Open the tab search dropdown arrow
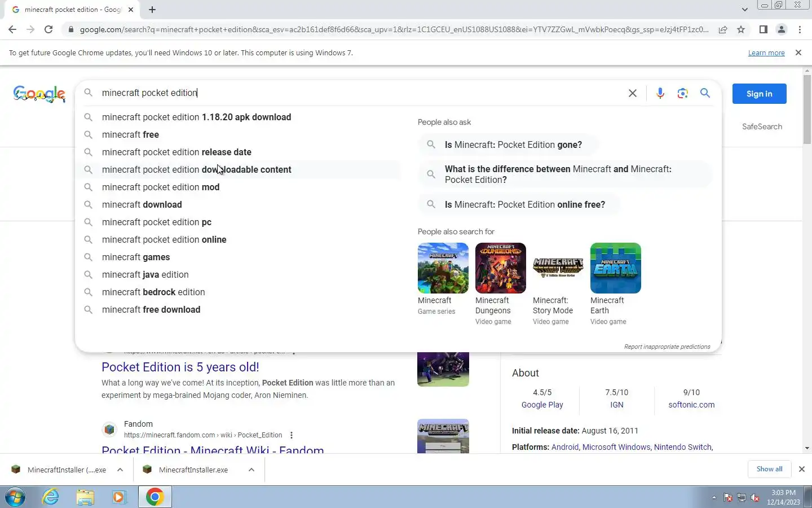812x508 pixels. (x=744, y=10)
